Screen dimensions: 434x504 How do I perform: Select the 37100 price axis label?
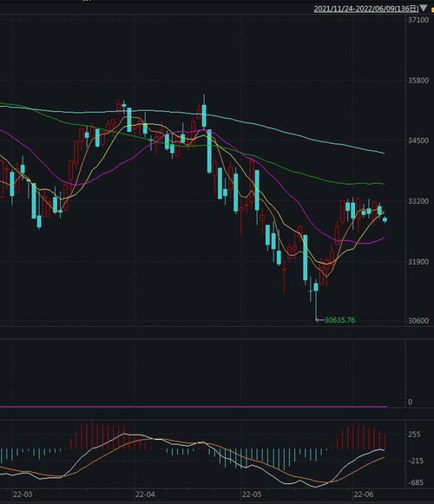click(418, 20)
